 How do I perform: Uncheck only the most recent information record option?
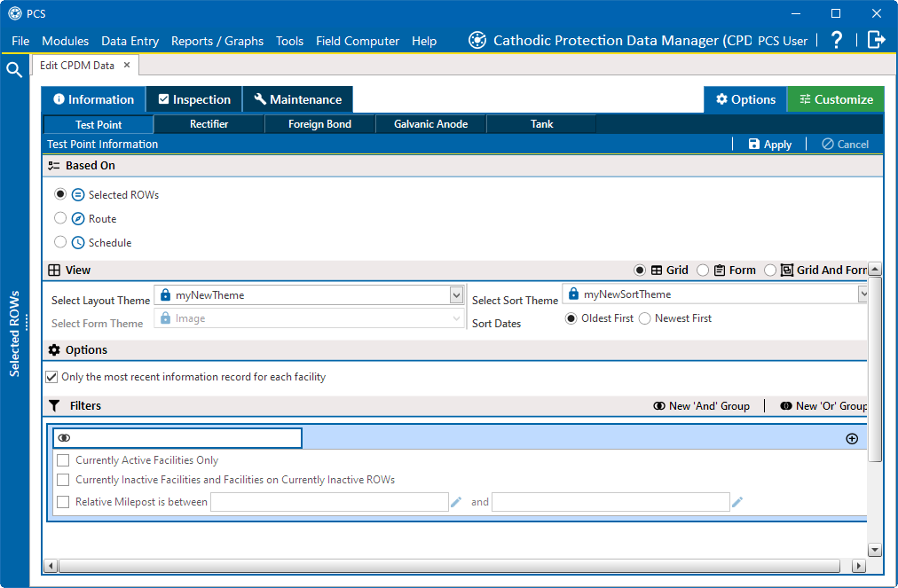(x=51, y=377)
